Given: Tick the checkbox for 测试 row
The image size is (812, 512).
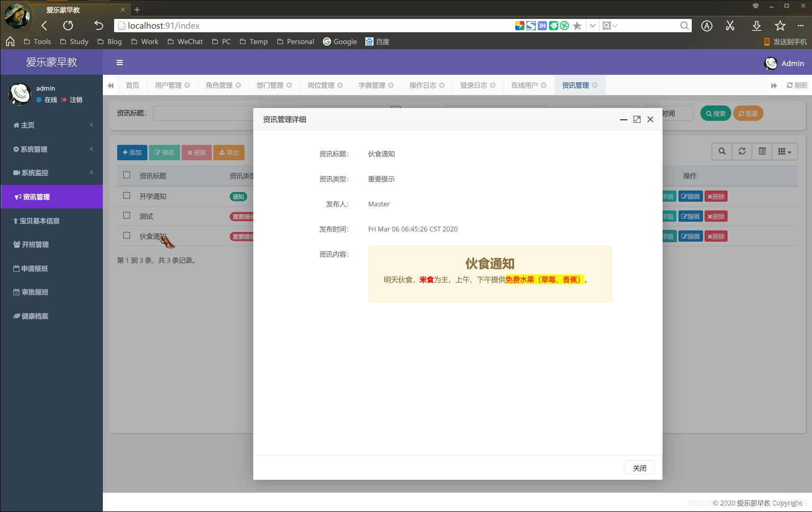Looking at the screenshot, I should pos(127,216).
